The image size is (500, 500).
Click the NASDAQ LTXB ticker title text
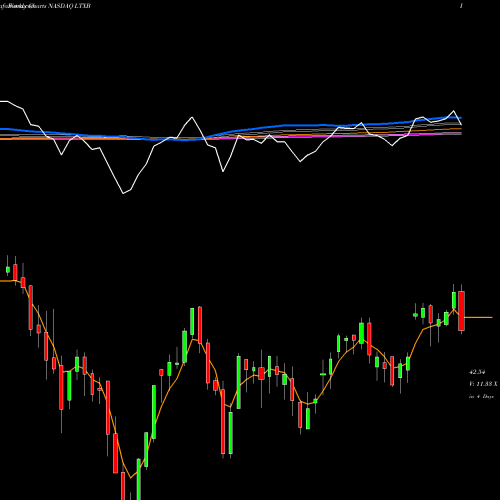[x=69, y=6]
